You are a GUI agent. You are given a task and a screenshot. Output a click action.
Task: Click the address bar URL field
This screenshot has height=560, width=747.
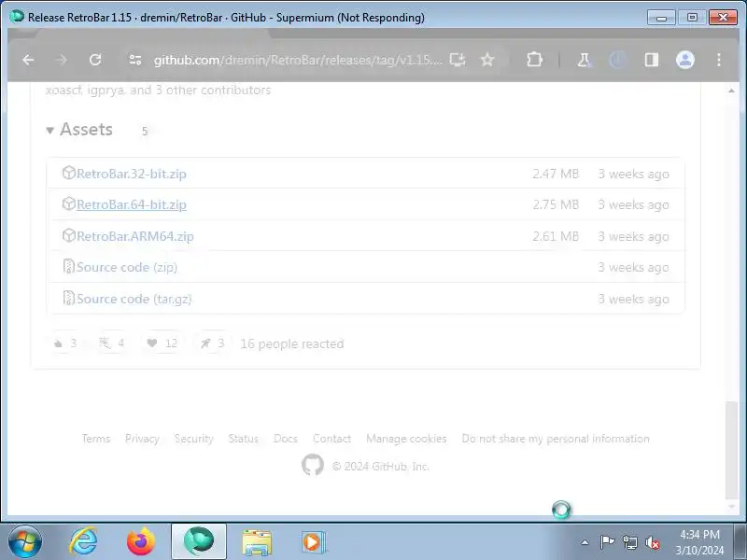tap(298, 60)
